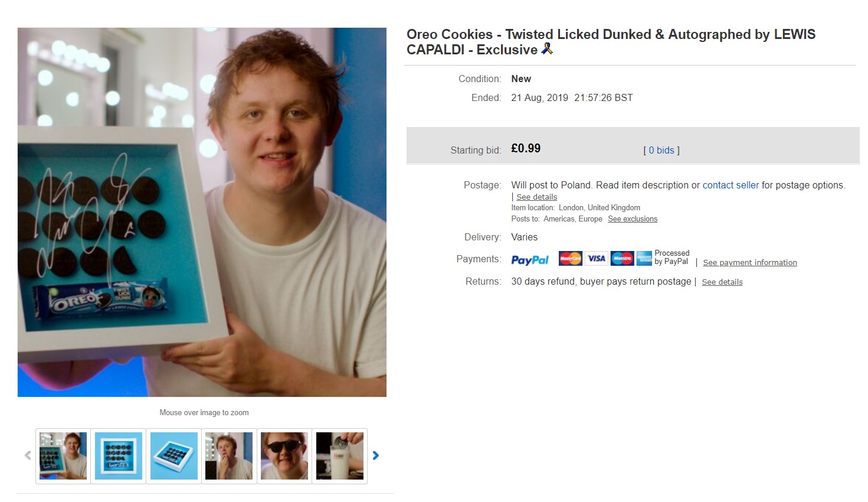Open the 0 bids link
The image size is (868, 502).
coord(661,150)
